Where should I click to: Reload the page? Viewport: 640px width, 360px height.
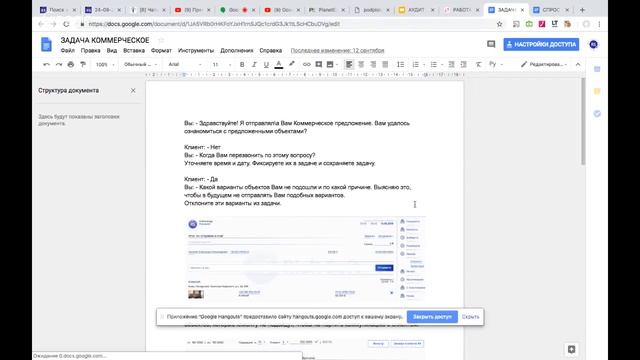66,24
